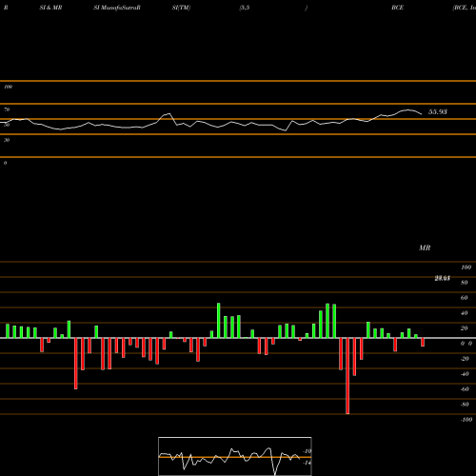Viewport: 476px width, 476px height.
Task: Click the 'SI & MR' header text
Action: coord(50,8)
